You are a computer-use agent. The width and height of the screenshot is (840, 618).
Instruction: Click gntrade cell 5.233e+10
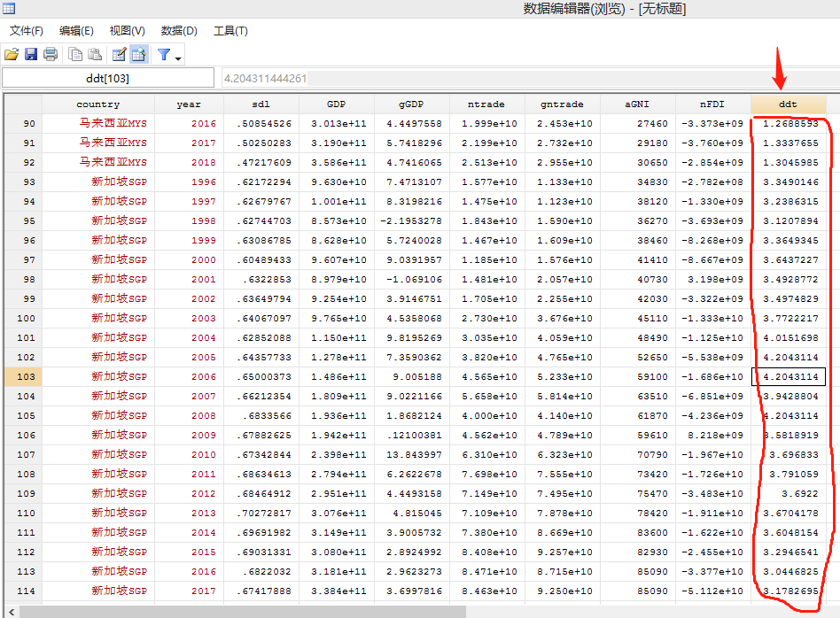564,376
